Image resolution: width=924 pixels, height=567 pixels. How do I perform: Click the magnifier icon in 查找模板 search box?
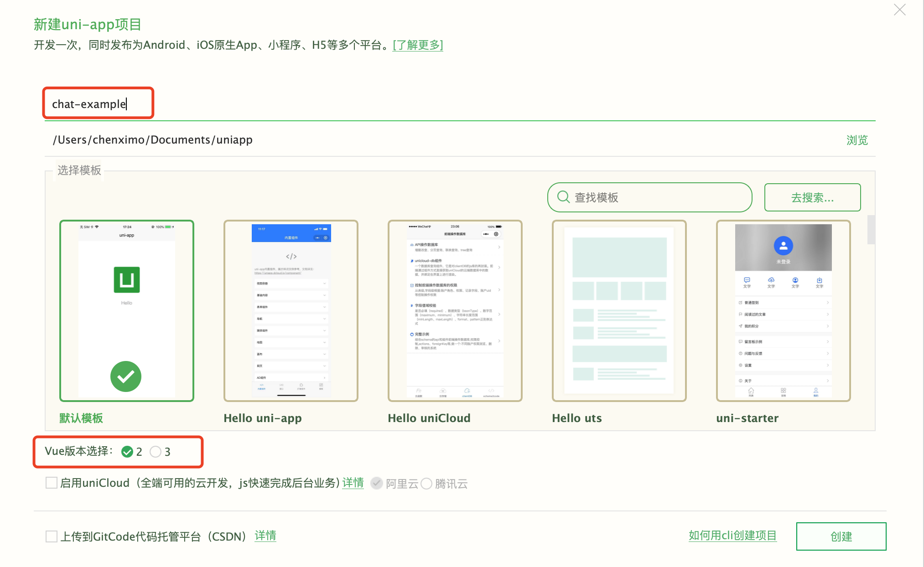[563, 197]
